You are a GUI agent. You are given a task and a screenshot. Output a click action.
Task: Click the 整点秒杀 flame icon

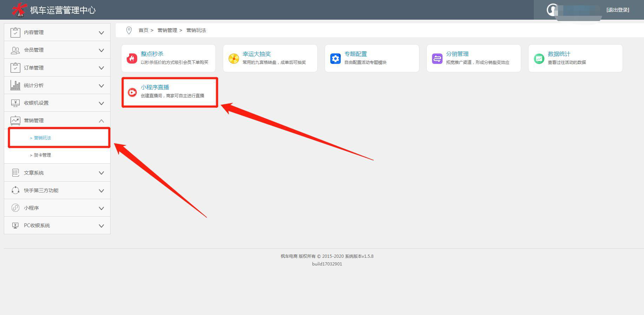click(132, 58)
